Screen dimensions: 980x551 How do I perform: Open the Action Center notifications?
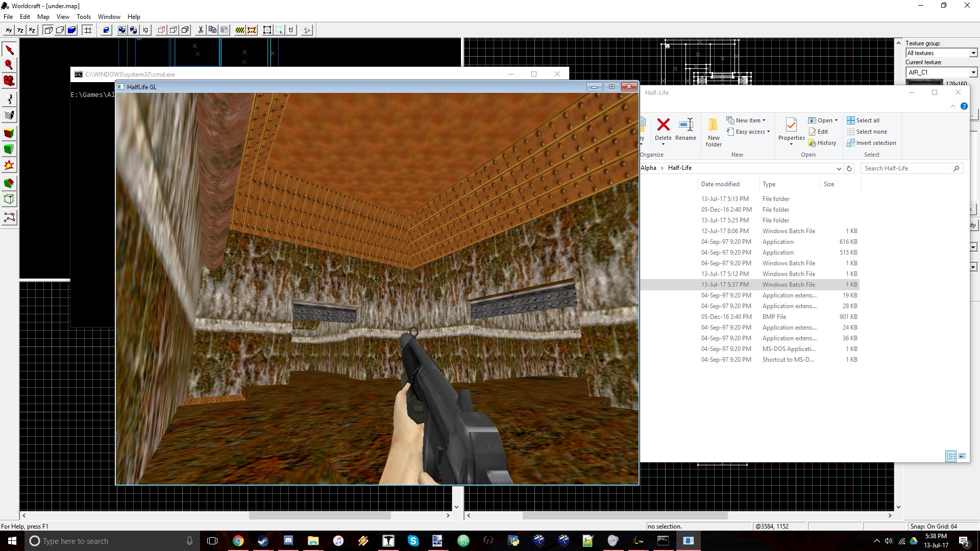[964, 541]
